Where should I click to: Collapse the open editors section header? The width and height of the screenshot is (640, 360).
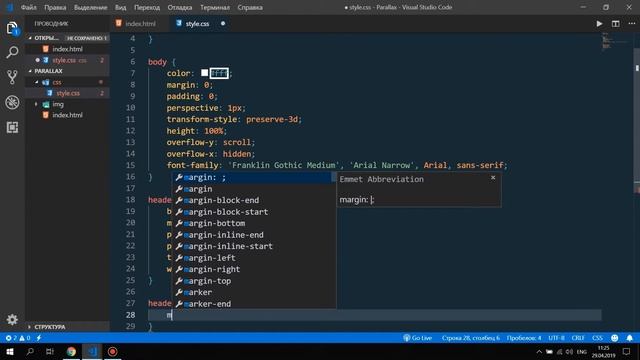(67, 38)
